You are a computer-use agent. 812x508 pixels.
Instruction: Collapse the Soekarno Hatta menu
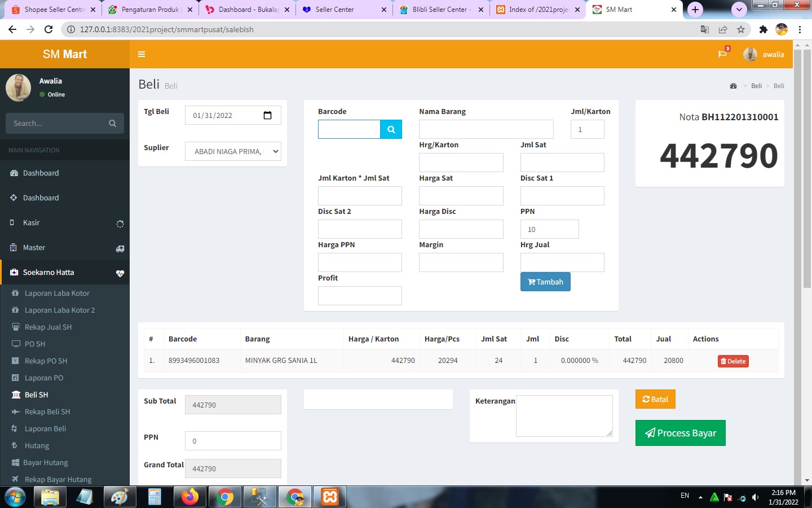pos(65,273)
